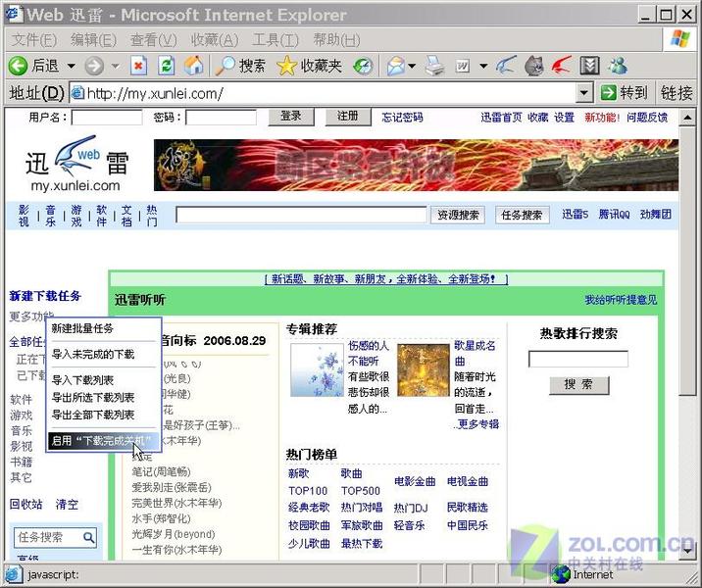702x588 pixels.
Task: Open the 忘记密码 link
Action: pos(402,118)
